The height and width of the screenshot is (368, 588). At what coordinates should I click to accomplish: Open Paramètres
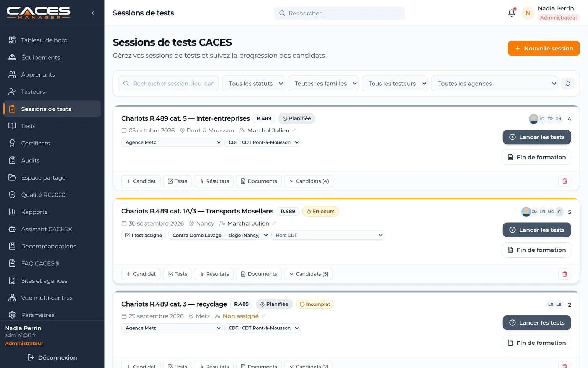[52, 315]
